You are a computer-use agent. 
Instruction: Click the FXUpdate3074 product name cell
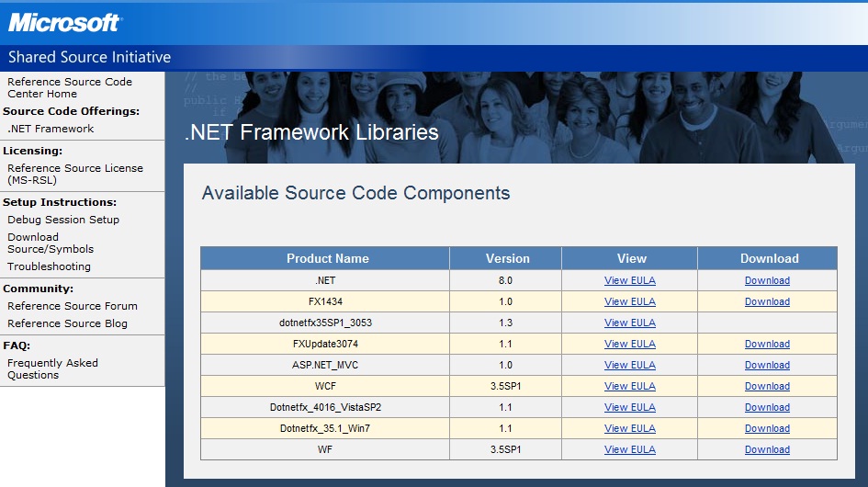pyautogui.click(x=325, y=344)
